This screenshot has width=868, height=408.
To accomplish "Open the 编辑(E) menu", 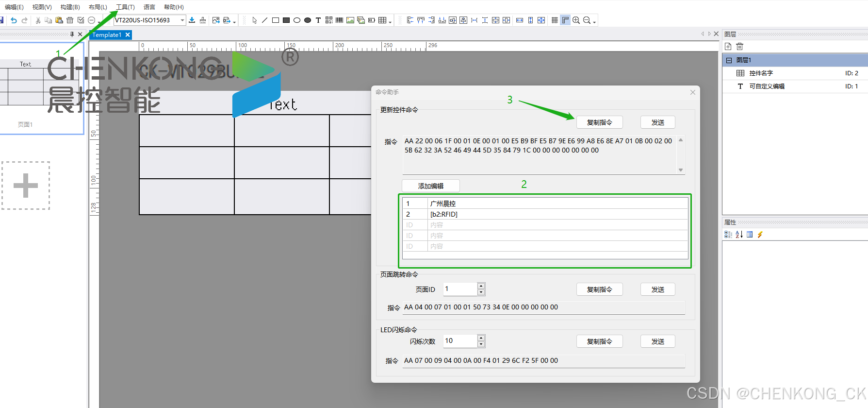I will point(14,7).
